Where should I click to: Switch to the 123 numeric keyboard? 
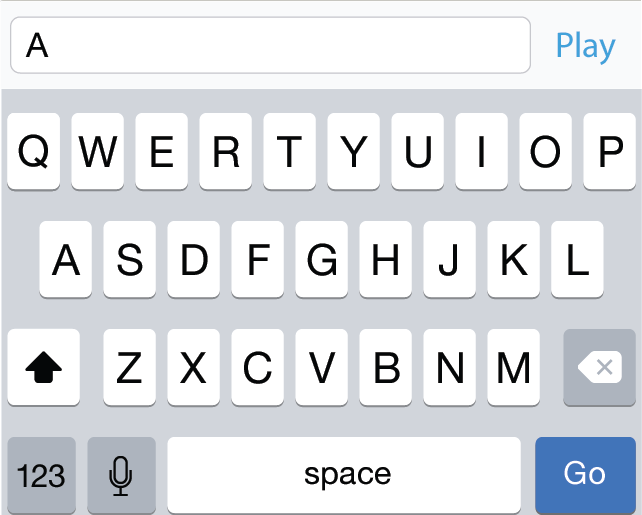click(41, 475)
